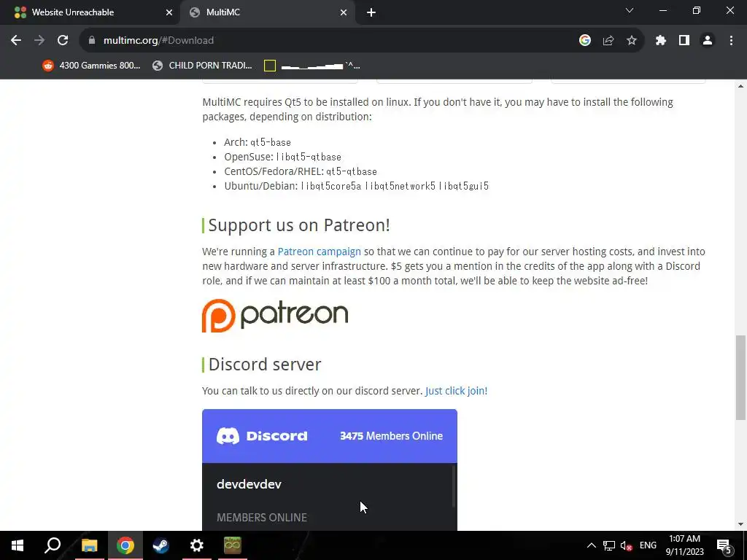Click the Discord server heading

(265, 365)
